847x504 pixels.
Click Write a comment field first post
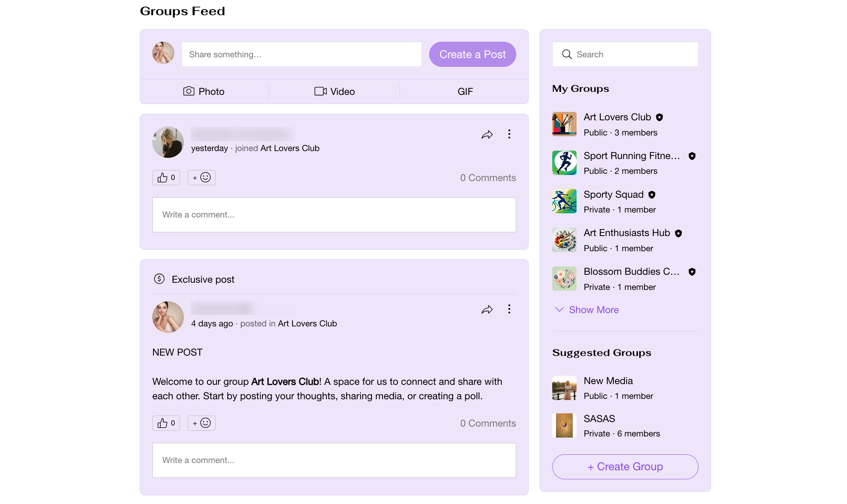(334, 214)
